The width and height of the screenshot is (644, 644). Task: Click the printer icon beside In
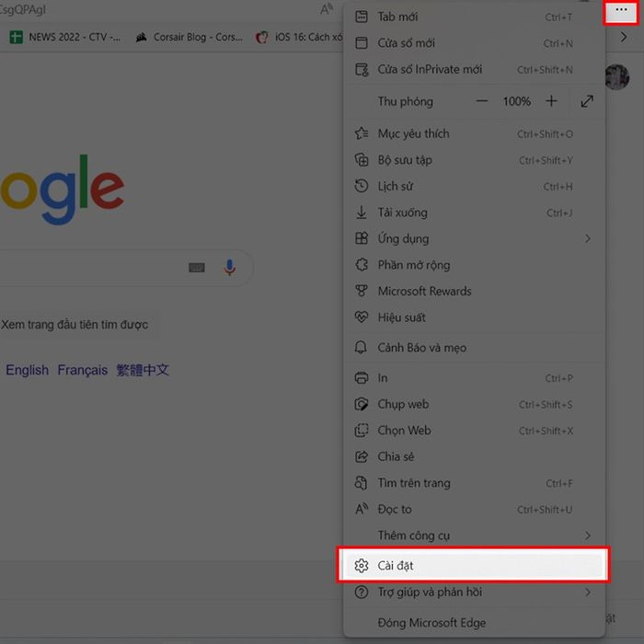pos(362,378)
